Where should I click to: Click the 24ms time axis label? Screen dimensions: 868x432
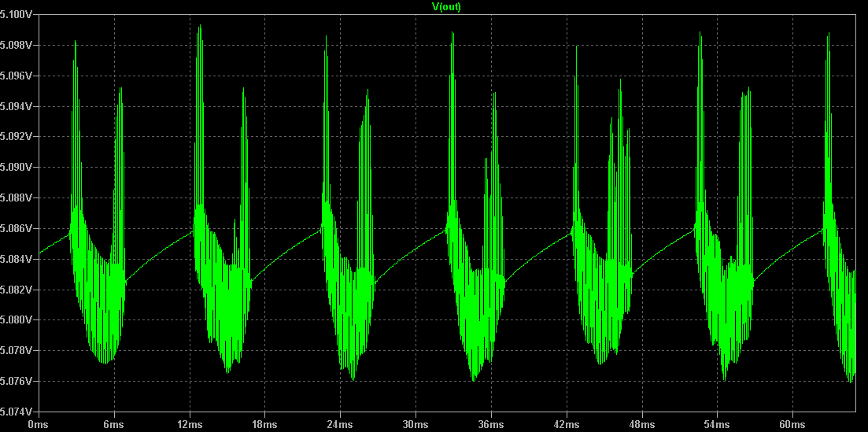(x=340, y=425)
